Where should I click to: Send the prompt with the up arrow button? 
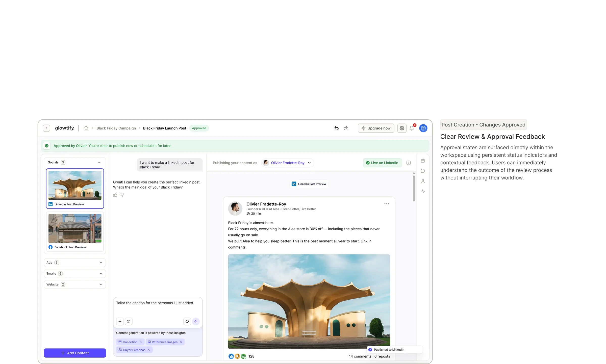click(196, 321)
